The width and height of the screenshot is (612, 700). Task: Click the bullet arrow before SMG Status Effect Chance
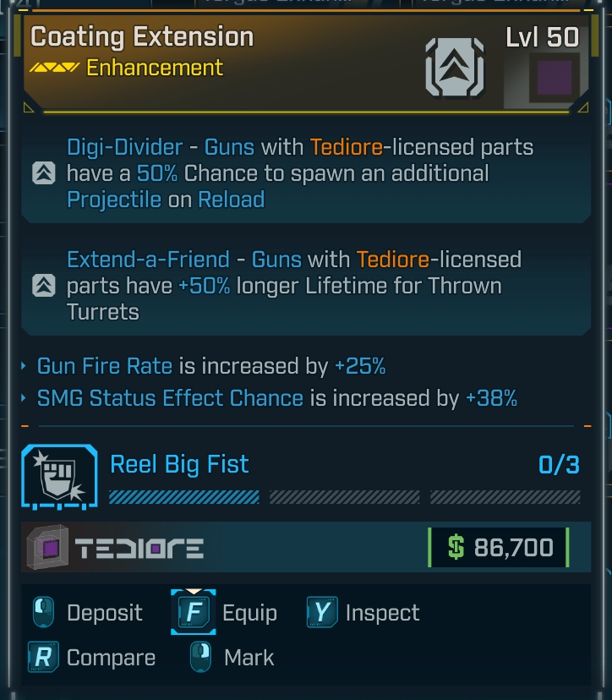point(24,398)
